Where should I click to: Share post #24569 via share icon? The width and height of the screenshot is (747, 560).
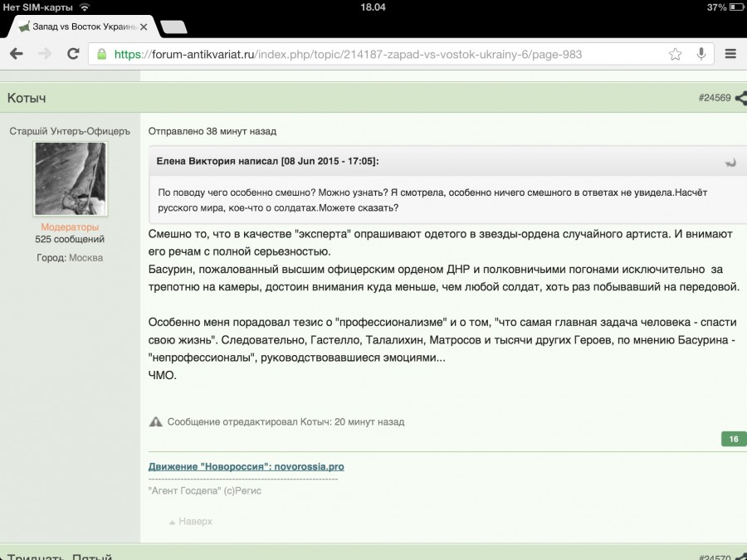pos(740,98)
